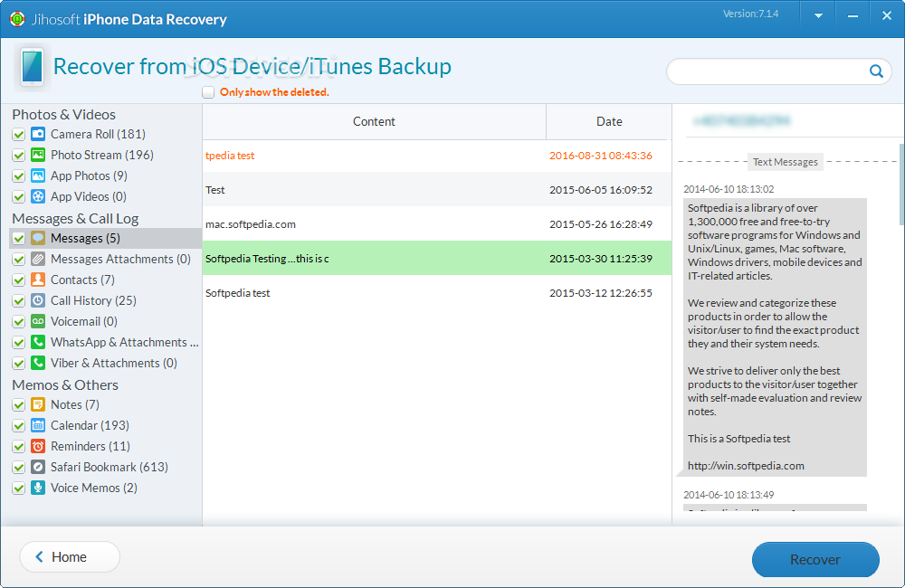
Task: Click the Messages Attachments paperclip icon
Action: (x=38, y=259)
